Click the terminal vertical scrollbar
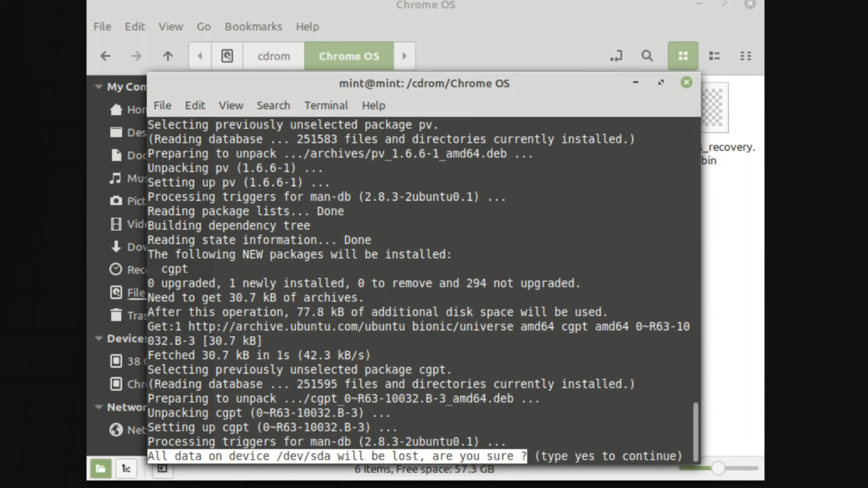The width and height of the screenshot is (868, 488). coord(695,432)
